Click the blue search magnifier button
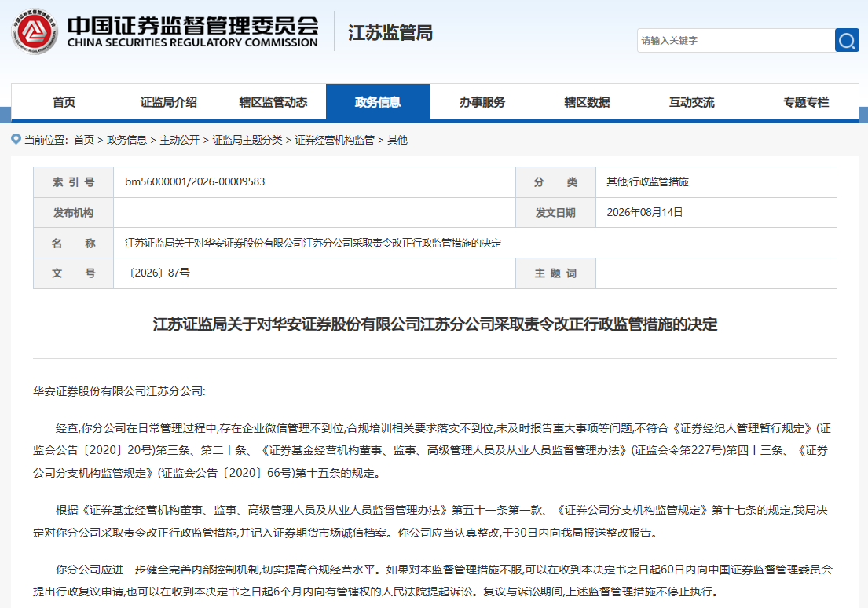Image resolution: width=868 pixels, height=608 pixels. coord(847,40)
